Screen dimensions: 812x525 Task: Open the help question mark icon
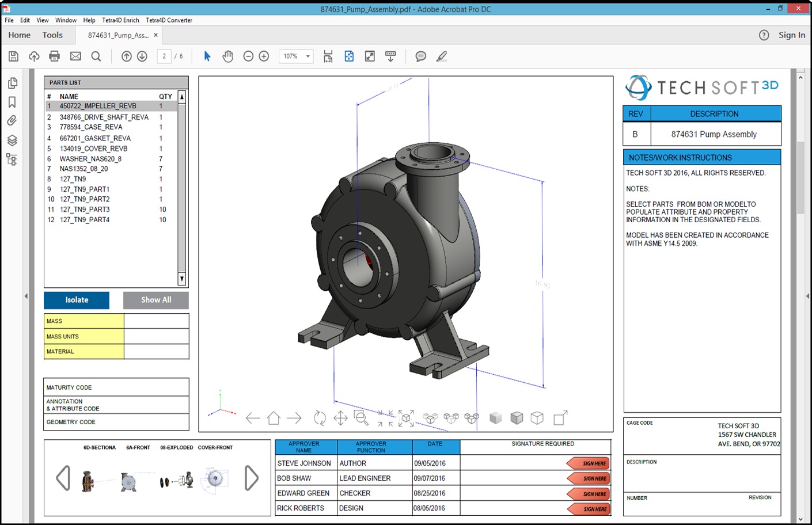764,35
